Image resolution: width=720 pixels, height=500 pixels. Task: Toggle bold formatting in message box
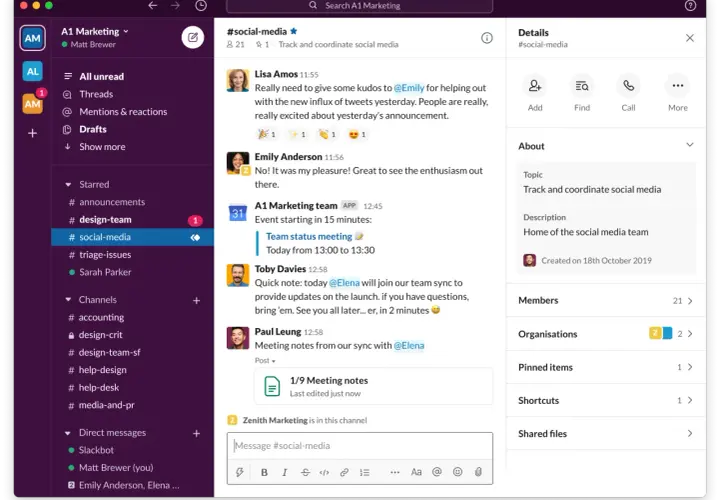264,472
